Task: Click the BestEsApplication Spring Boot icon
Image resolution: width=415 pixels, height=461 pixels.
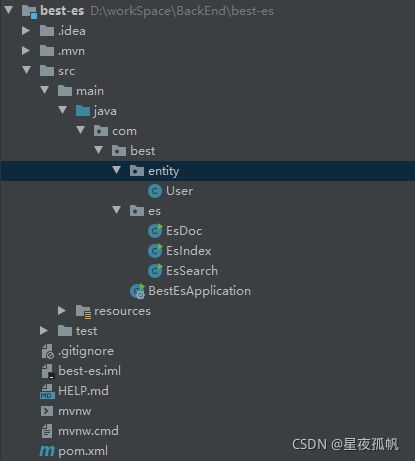Action: coord(137,291)
